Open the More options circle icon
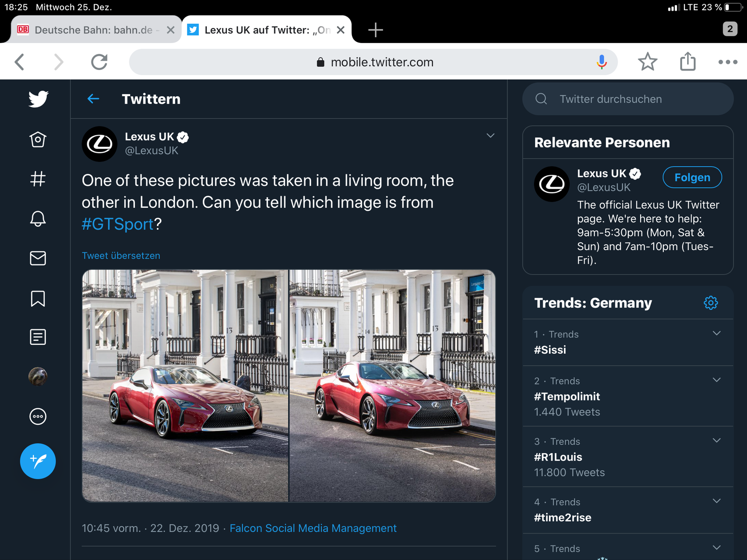This screenshot has height=560, width=747. point(38,416)
